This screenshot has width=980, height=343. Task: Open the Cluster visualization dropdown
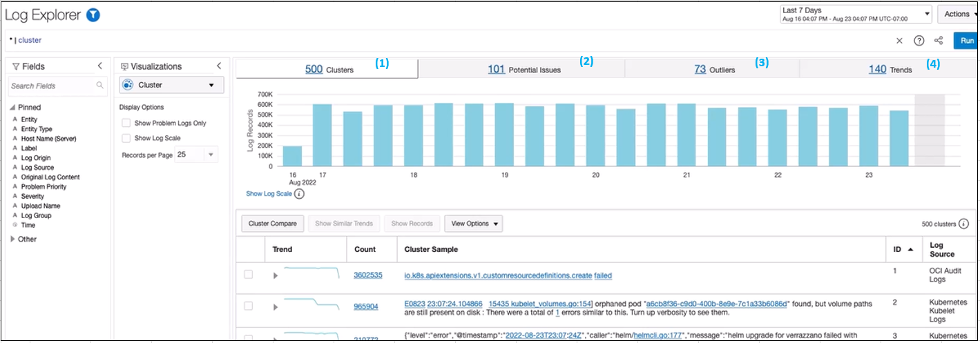(171, 85)
